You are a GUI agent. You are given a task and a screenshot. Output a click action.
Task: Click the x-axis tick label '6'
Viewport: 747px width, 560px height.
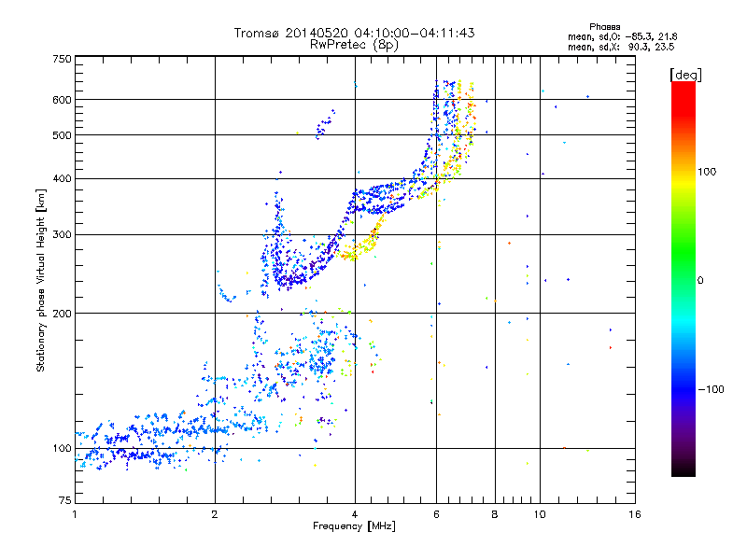(x=436, y=514)
